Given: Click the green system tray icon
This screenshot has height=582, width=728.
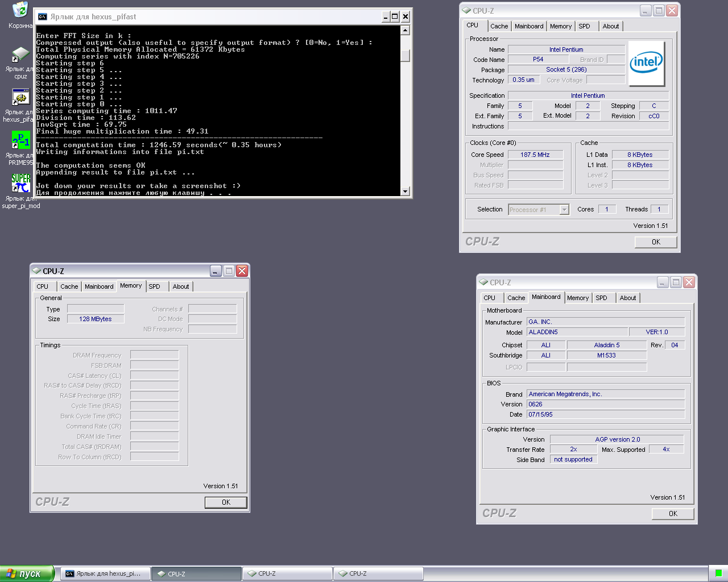Looking at the screenshot, I should pyautogui.click(x=718, y=573).
